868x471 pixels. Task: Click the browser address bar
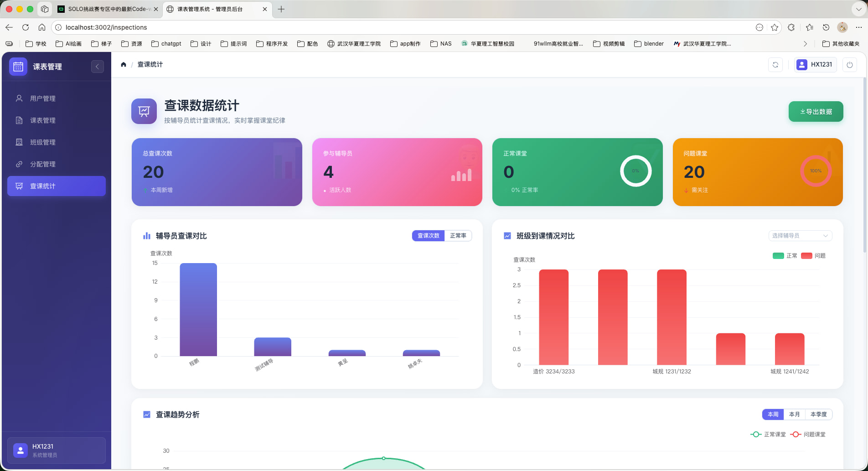pyautogui.click(x=401, y=27)
